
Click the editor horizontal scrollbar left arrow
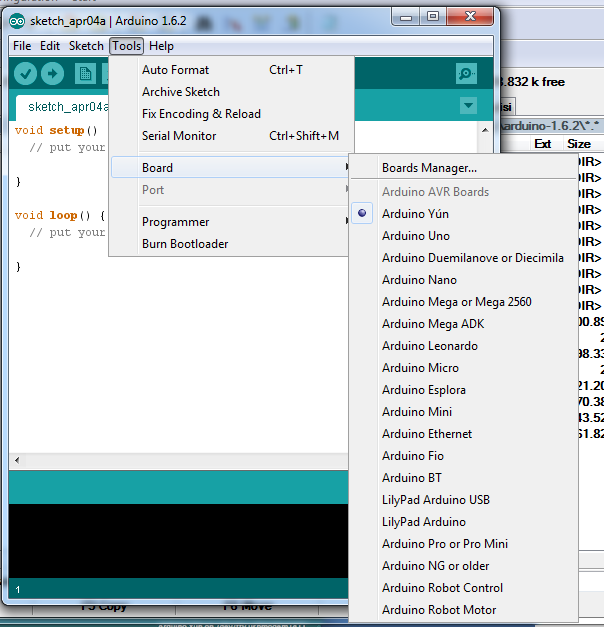point(17,461)
